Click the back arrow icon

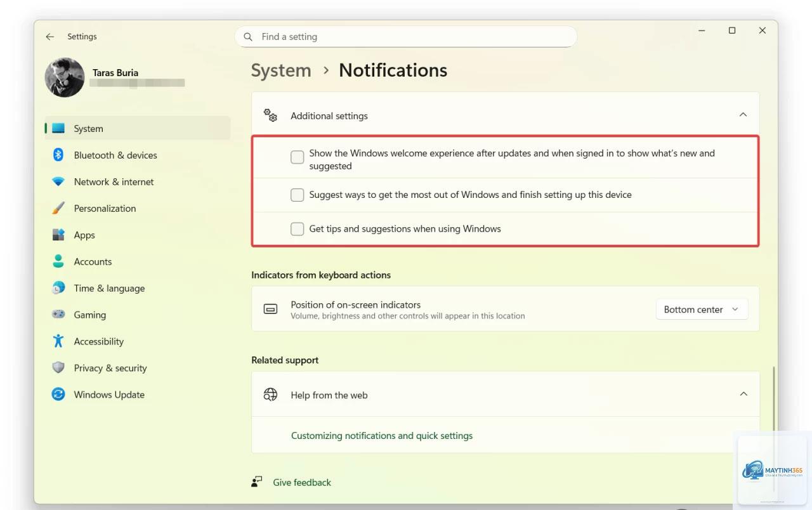pos(50,37)
